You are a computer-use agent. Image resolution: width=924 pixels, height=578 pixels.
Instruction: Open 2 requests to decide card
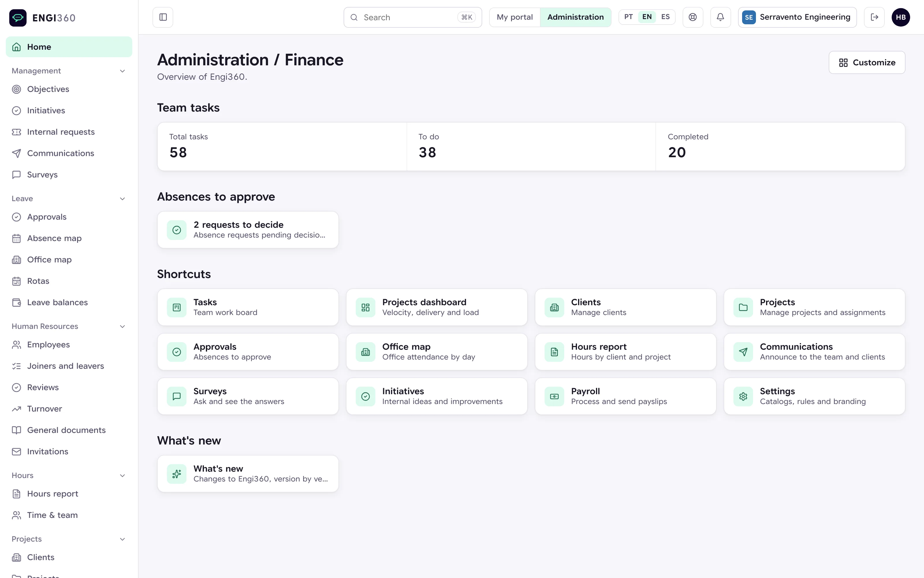(x=248, y=230)
